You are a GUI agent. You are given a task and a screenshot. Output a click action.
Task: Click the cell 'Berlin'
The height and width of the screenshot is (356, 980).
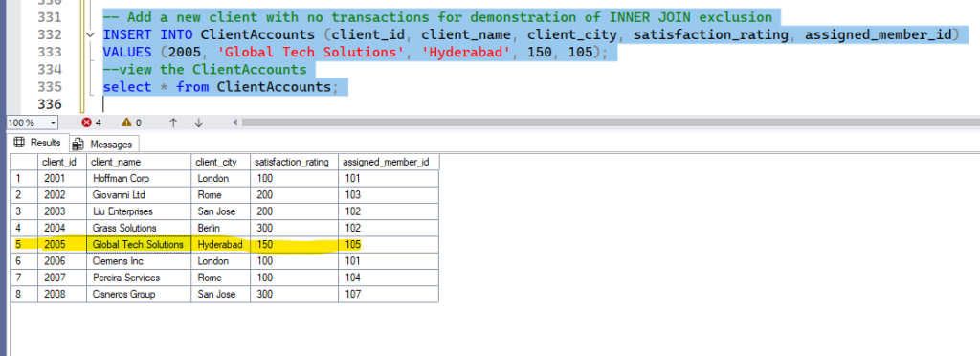coord(221,228)
